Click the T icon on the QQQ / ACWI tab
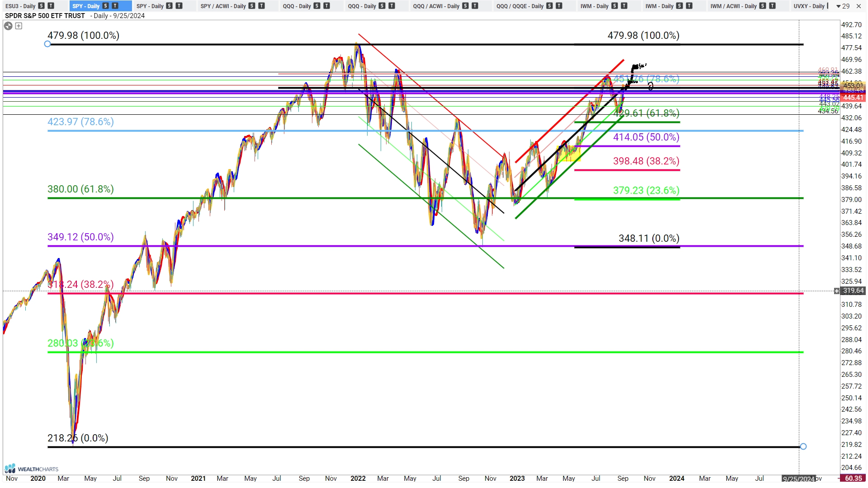Screen dimensions: 868x488 (x=475, y=6)
